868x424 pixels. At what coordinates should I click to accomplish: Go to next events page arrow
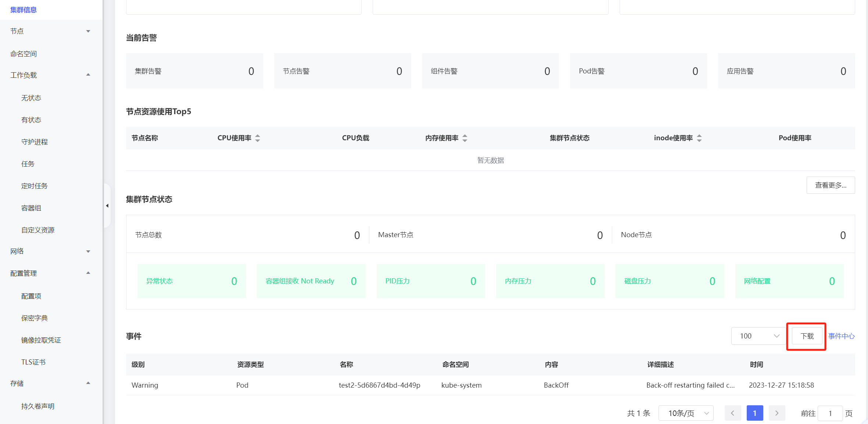[x=776, y=413]
